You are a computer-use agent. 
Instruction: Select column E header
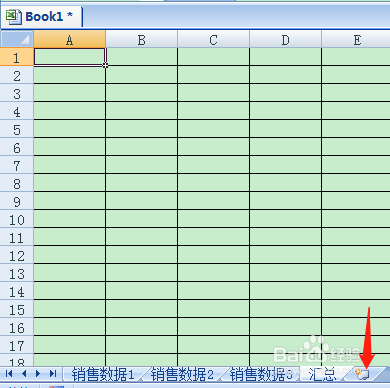356,39
